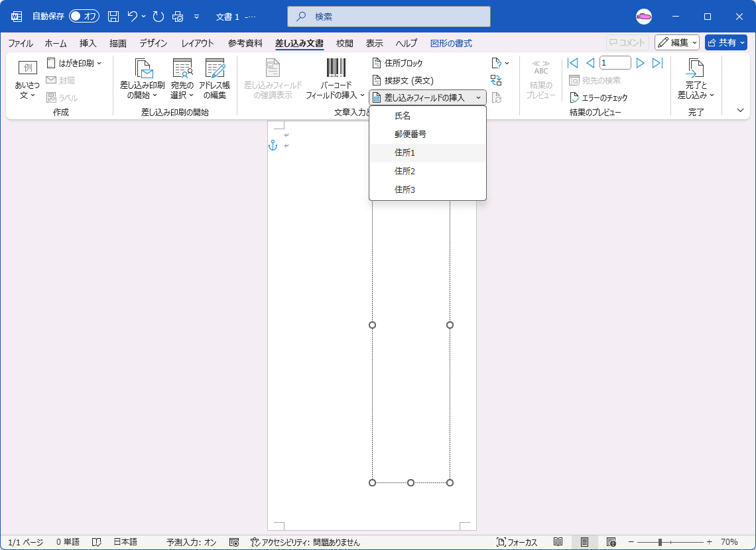Click 挨拶文 (英文) greeting line

(403, 80)
